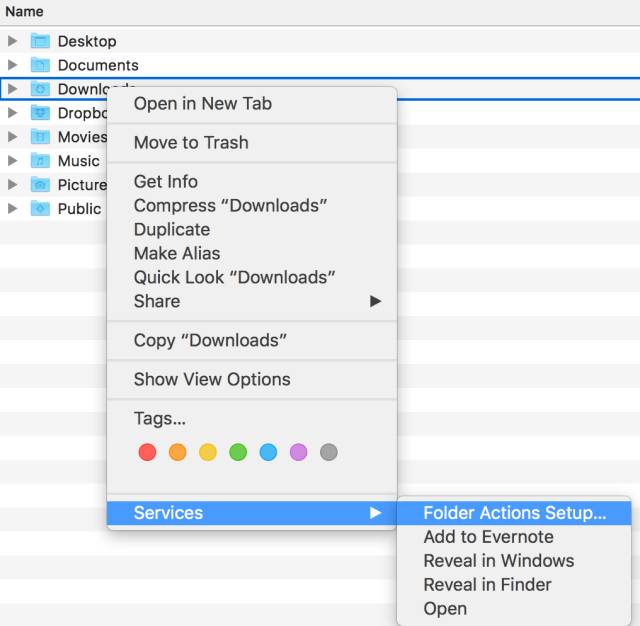This screenshot has height=626, width=640.
Task: Expand the Music folder disclosure triangle
Action: click(13, 161)
